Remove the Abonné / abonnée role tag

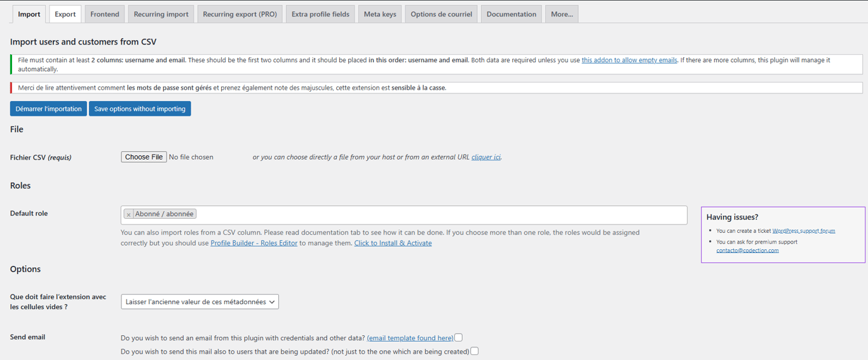click(x=128, y=214)
